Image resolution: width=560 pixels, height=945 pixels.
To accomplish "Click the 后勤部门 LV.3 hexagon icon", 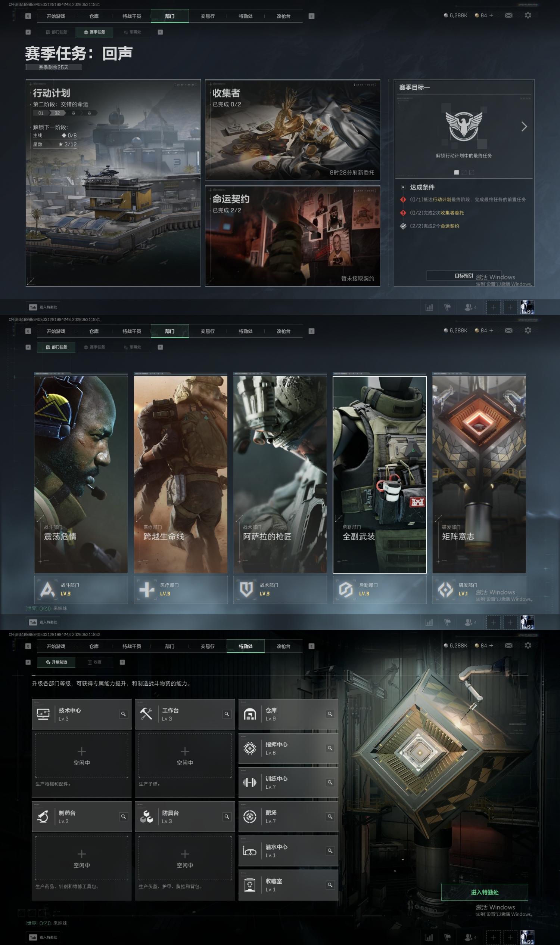I will click(x=346, y=589).
